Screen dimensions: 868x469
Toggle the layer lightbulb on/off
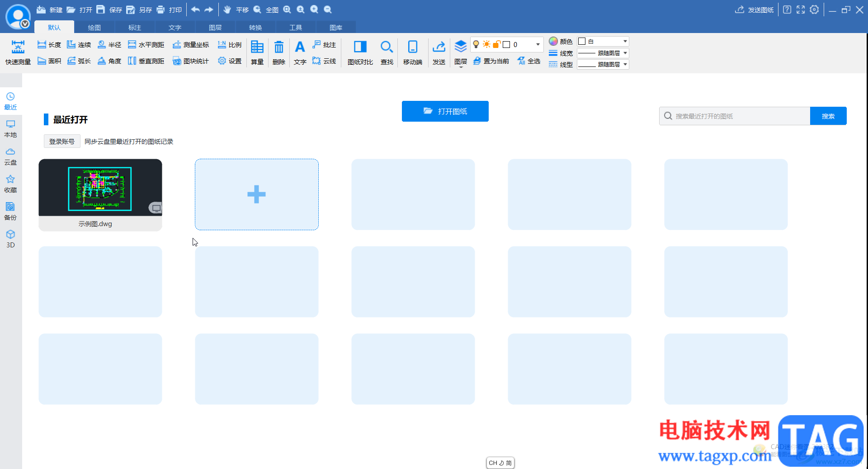coord(476,44)
